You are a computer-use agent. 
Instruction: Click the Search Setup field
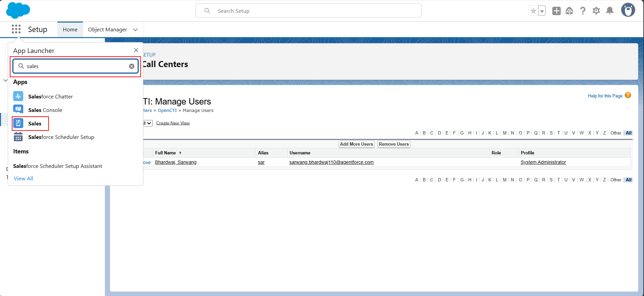click(x=309, y=11)
